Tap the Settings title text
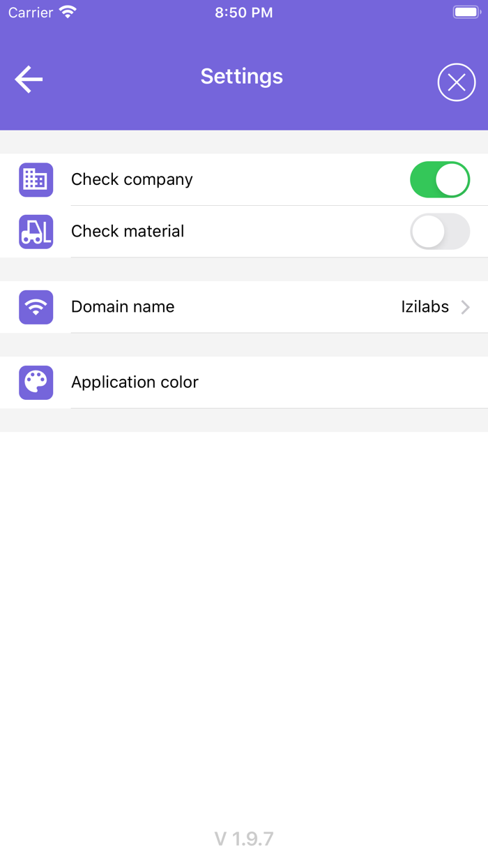 pos(242,76)
